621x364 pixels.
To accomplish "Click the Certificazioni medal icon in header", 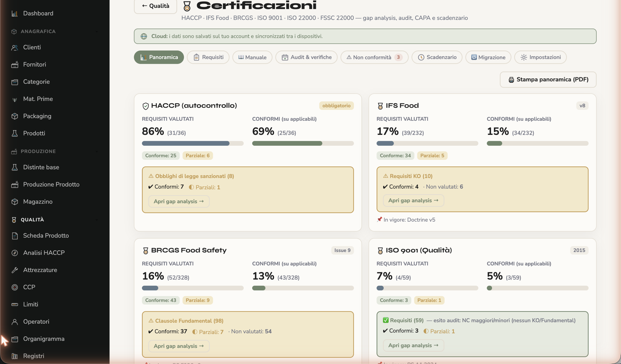I will tap(187, 6).
